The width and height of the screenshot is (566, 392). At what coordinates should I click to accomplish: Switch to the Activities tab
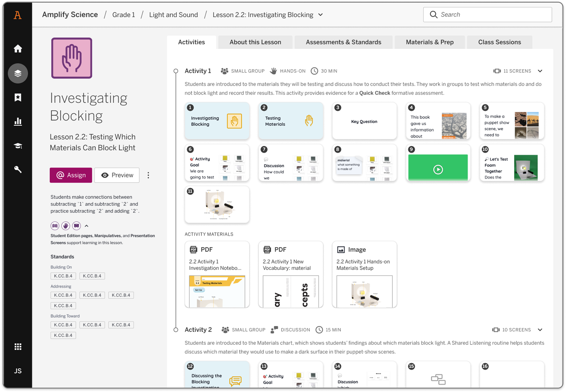192,42
